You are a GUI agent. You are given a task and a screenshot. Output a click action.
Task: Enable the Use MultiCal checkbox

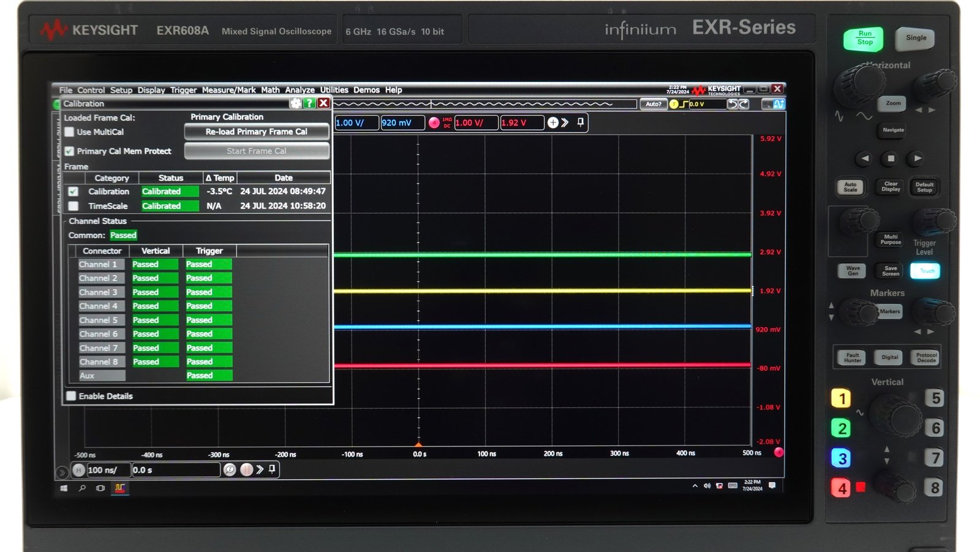(x=70, y=132)
